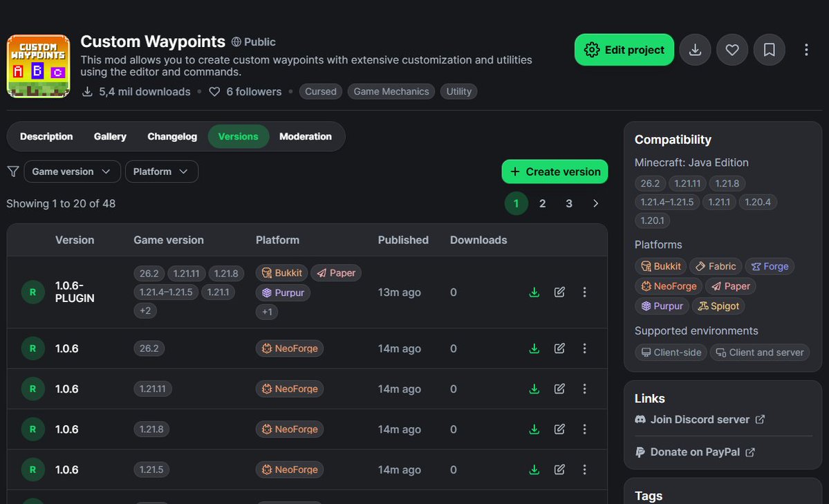The width and height of the screenshot is (829, 504).
Task: Edit the 1.0.6 version for 1.21.5
Action: [559, 469]
